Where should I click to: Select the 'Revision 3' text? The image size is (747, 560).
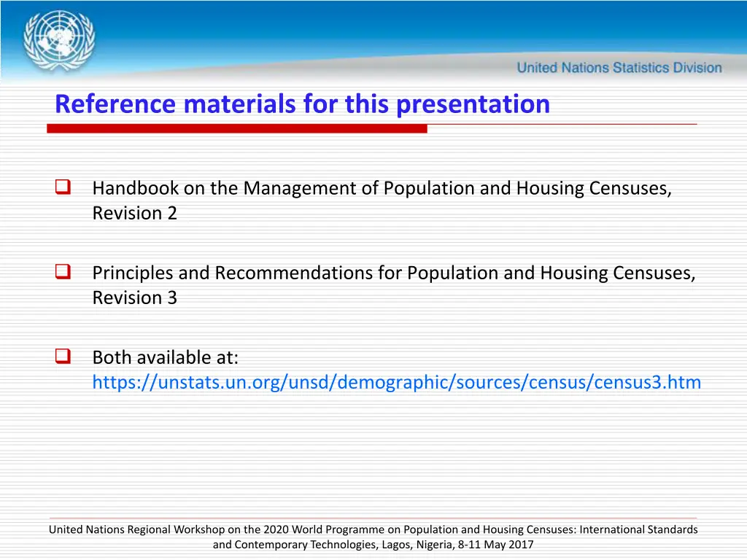point(134,297)
